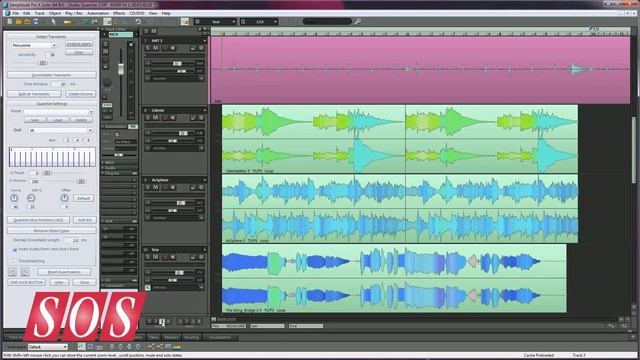The height and width of the screenshot is (360, 640).
Task: Click the green crossfade icon in toolbar
Action: coord(86,22)
